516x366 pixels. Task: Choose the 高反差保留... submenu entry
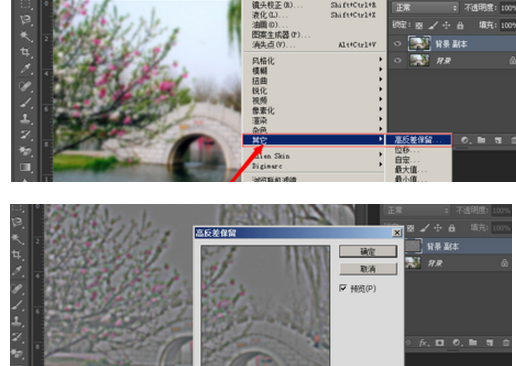419,140
